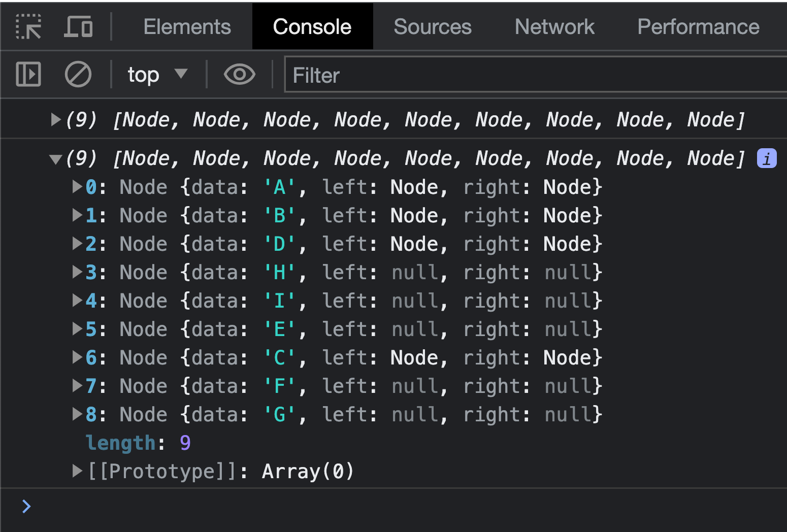Expand entry 3 with data 'H'
Image resolution: width=787 pixels, height=532 pixels.
[77, 272]
